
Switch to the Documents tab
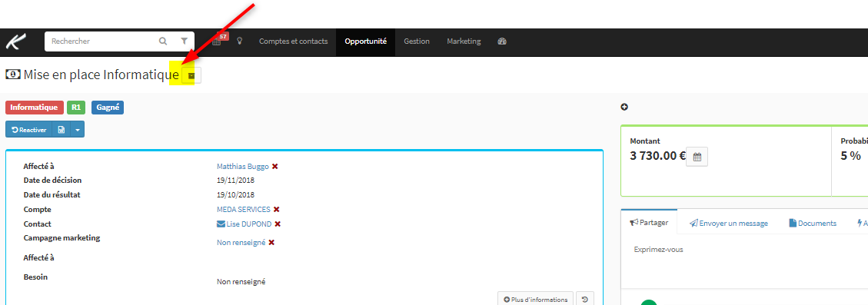click(813, 223)
